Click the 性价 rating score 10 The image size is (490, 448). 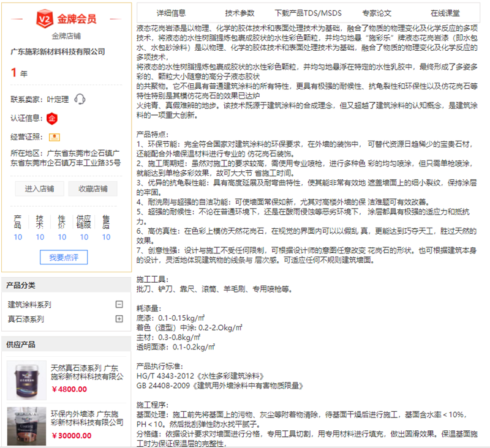[62, 237]
